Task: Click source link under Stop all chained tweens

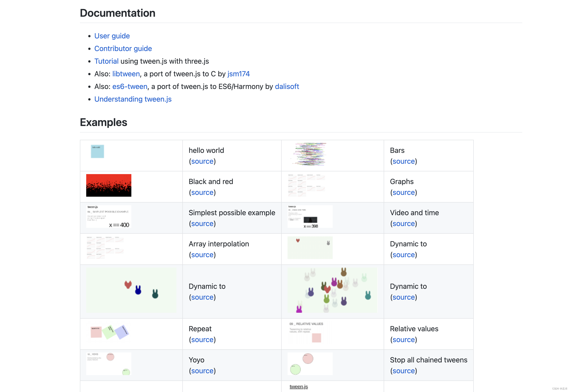Action: pyautogui.click(x=404, y=371)
